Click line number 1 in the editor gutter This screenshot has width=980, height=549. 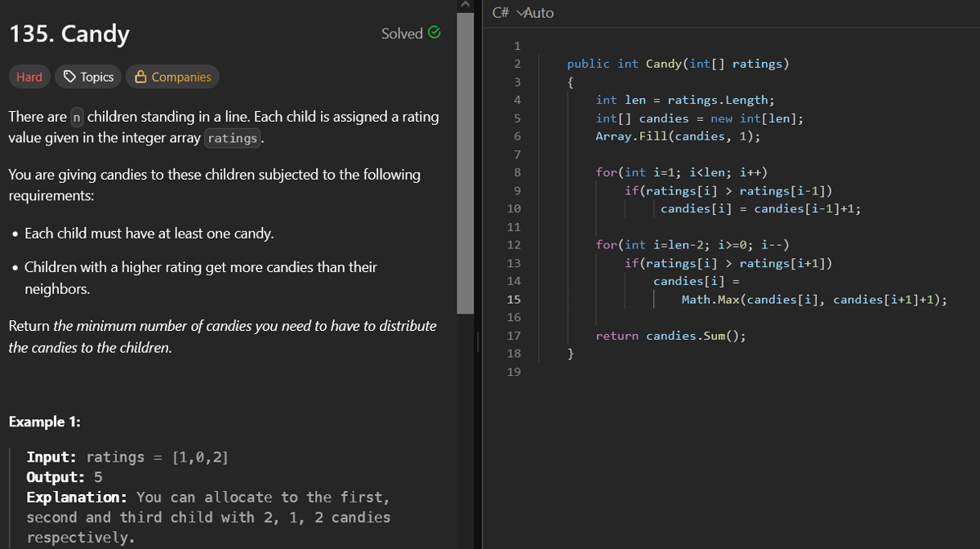(x=518, y=46)
